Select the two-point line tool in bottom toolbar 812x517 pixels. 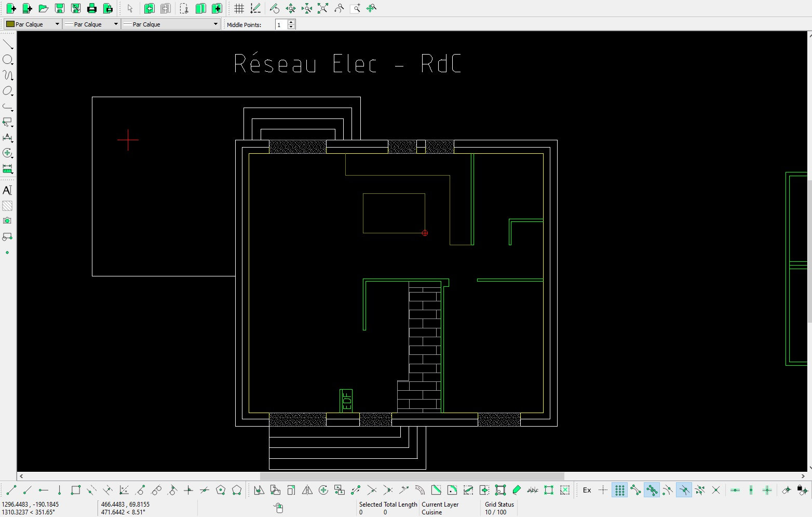coord(11,490)
